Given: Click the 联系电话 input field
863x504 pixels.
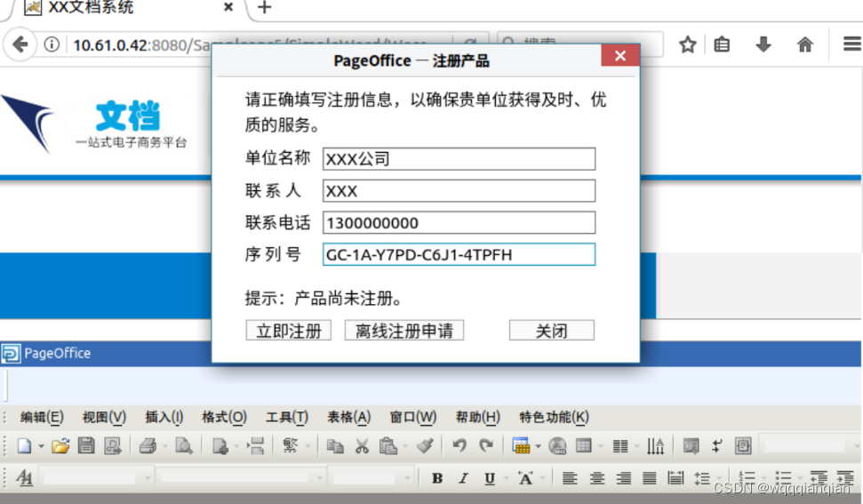Looking at the screenshot, I should click(459, 223).
